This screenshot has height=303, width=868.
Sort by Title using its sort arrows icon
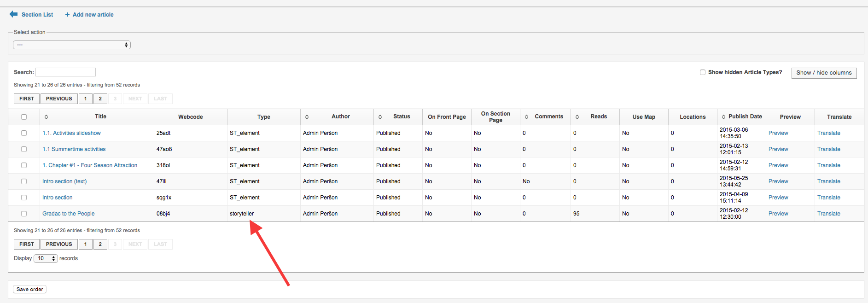coord(46,117)
